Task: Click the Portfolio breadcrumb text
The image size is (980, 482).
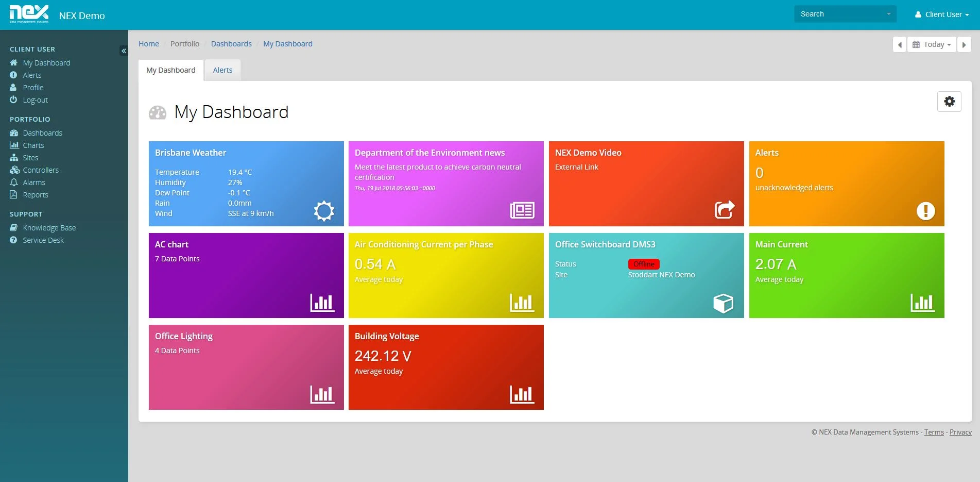Action: click(x=185, y=44)
